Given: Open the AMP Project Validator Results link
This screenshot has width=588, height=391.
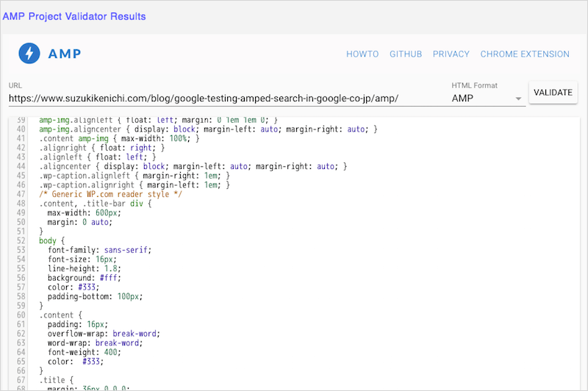Looking at the screenshot, I should 74,16.
